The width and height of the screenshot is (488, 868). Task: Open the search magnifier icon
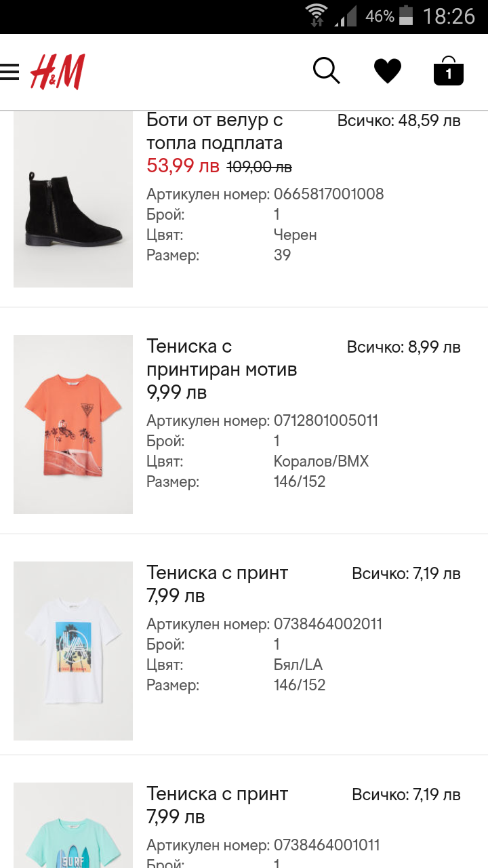[x=326, y=71]
